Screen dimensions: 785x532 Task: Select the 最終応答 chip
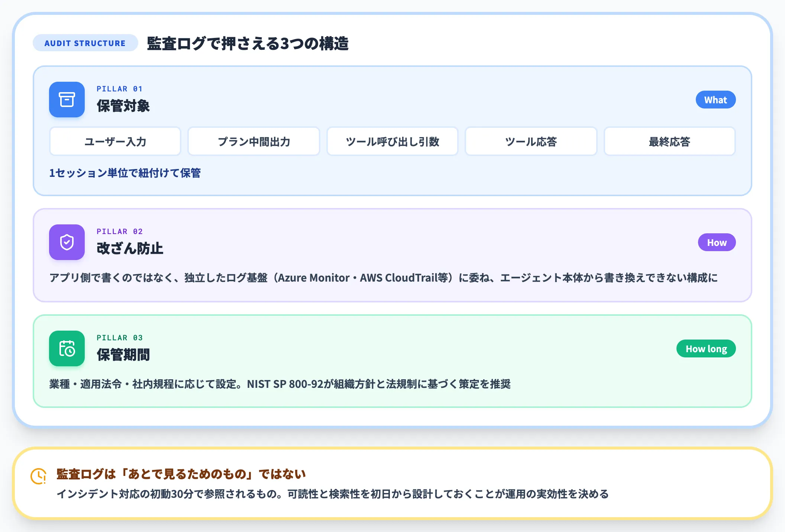coord(669,142)
